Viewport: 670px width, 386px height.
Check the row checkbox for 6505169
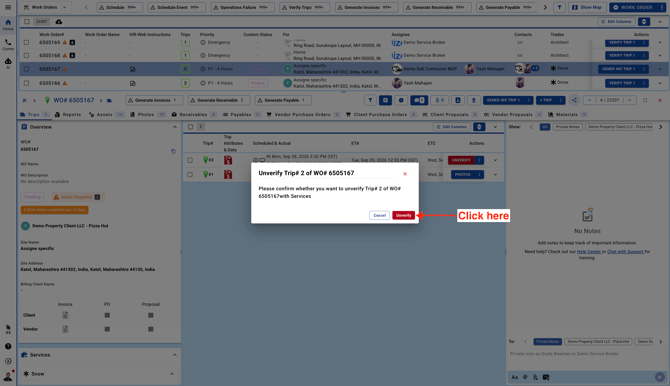[26, 42]
